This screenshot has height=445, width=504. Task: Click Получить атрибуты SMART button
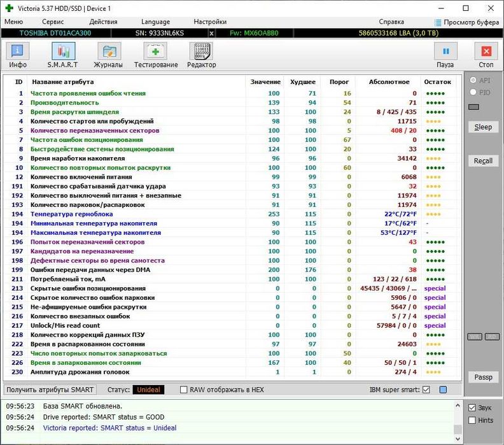click(x=50, y=390)
